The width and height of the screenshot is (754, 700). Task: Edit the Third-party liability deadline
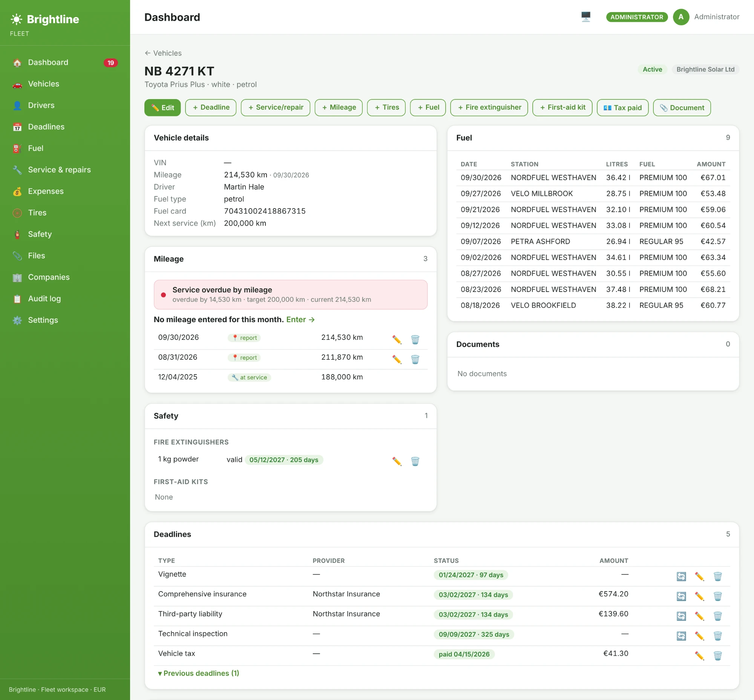[x=699, y=616]
